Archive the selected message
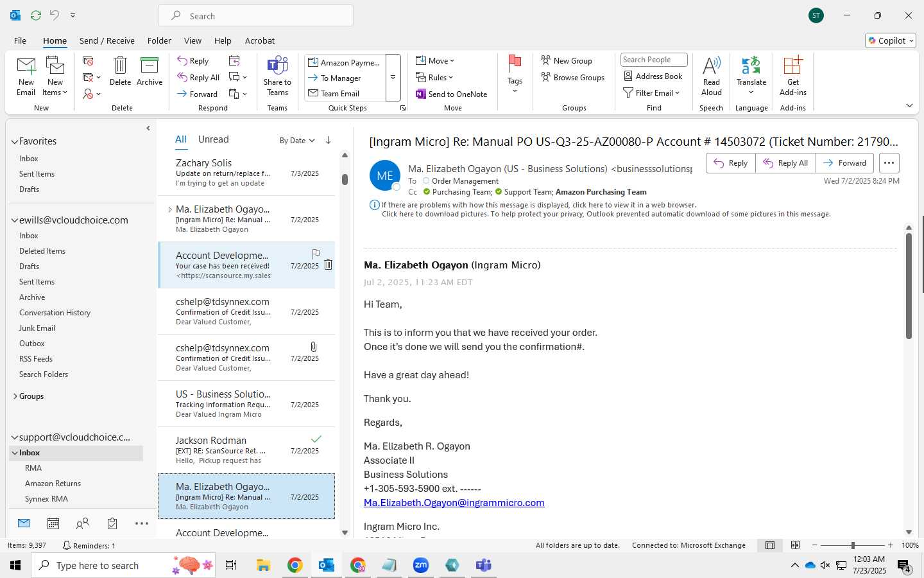924x578 pixels. point(150,71)
